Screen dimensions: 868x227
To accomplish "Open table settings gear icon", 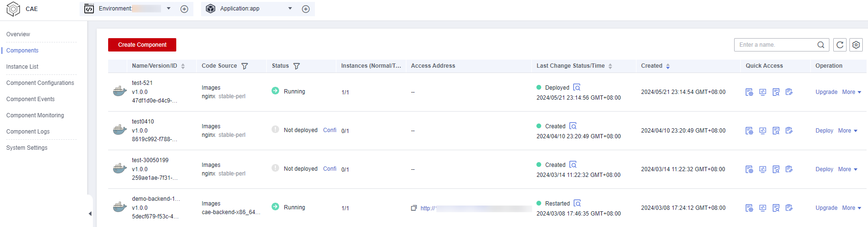I will pos(856,45).
